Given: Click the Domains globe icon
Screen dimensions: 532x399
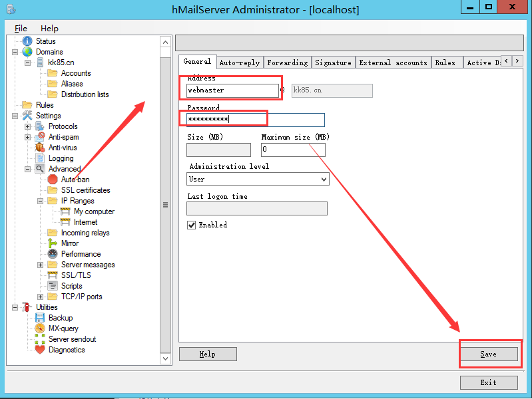Looking at the screenshot, I should 27,52.
